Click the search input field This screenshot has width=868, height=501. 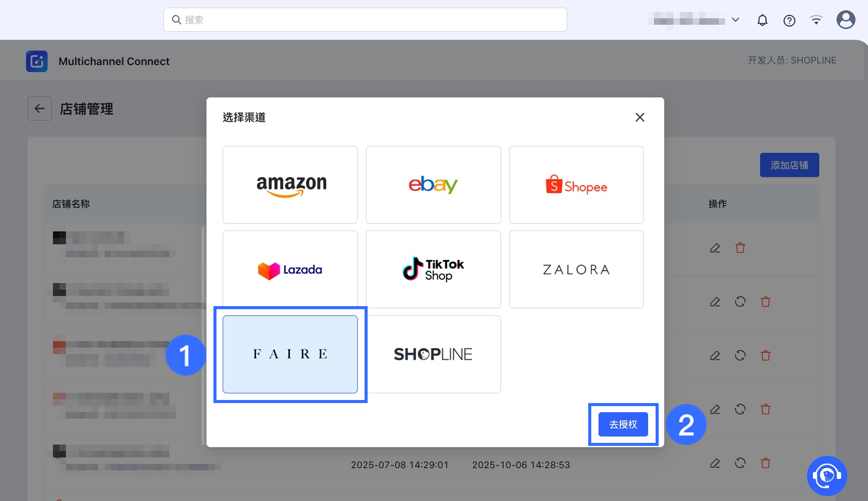pos(365,20)
